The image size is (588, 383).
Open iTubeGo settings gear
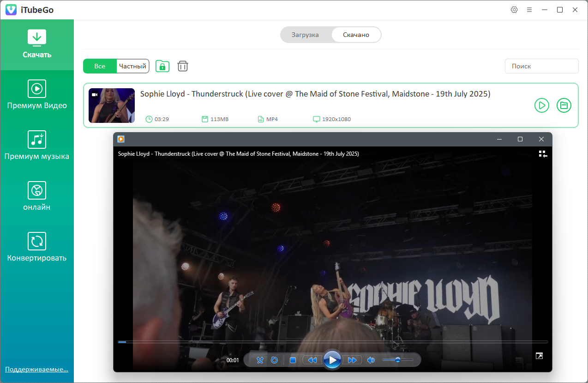[x=514, y=10]
